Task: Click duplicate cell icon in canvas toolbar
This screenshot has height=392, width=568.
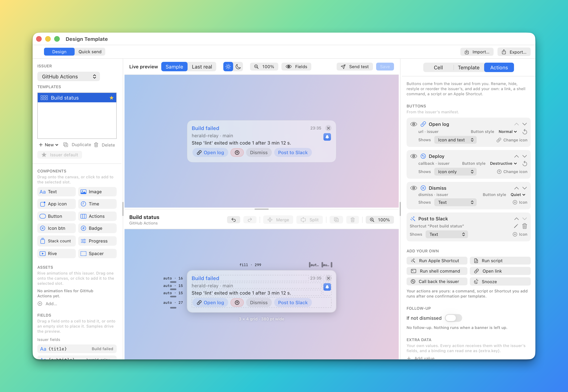Action: point(336,220)
